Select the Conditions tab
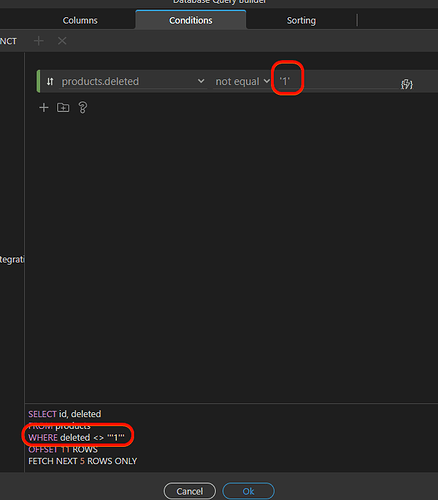This screenshot has width=438, height=500. (191, 20)
